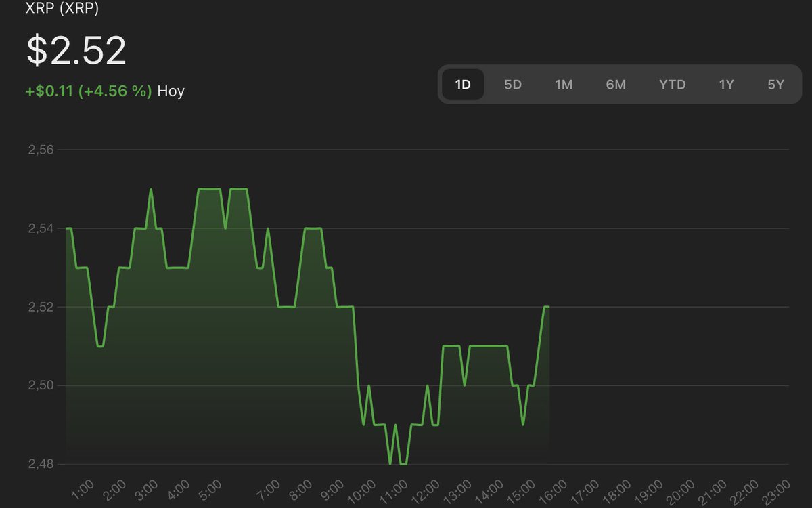Image resolution: width=812 pixels, height=508 pixels.
Task: Select the YTD time range
Action: tap(673, 85)
